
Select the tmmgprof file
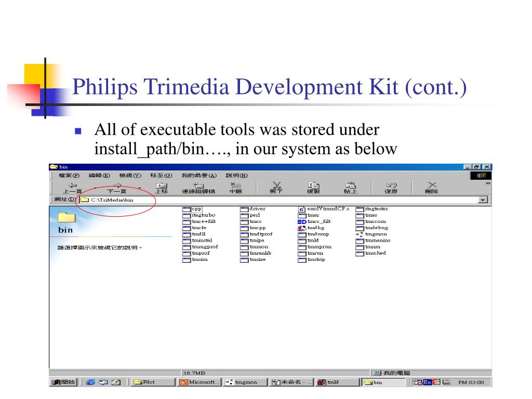200,247
